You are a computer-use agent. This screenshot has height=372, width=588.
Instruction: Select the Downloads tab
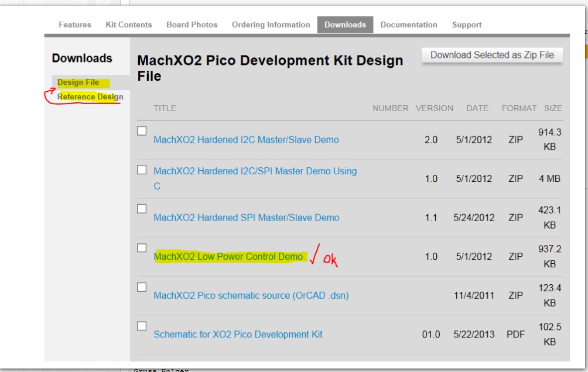coord(345,25)
